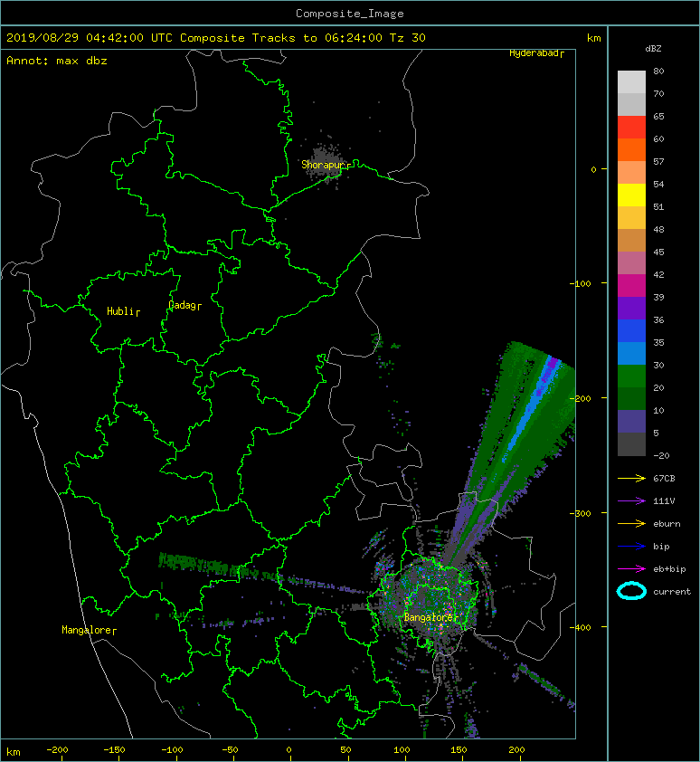Screen dimensions: 700x762
Task: Click the eburn legend label
Action: click(x=667, y=523)
